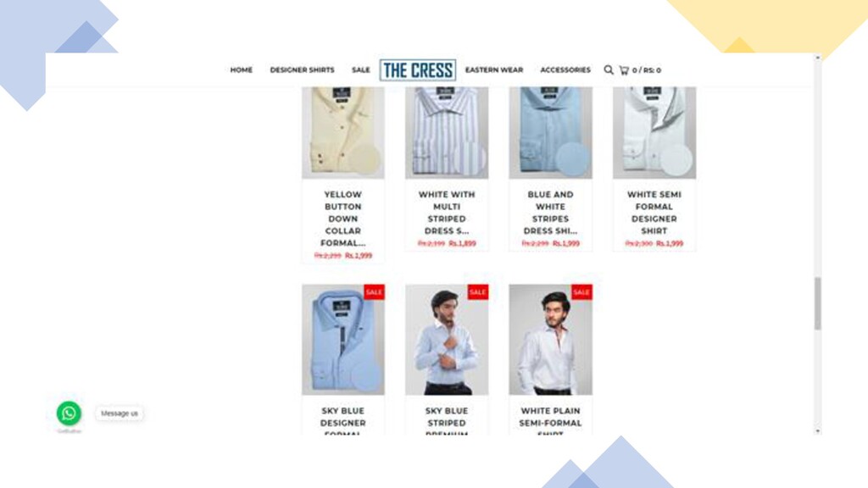Open the search magnifier icon
868x488 pixels.
click(x=609, y=69)
